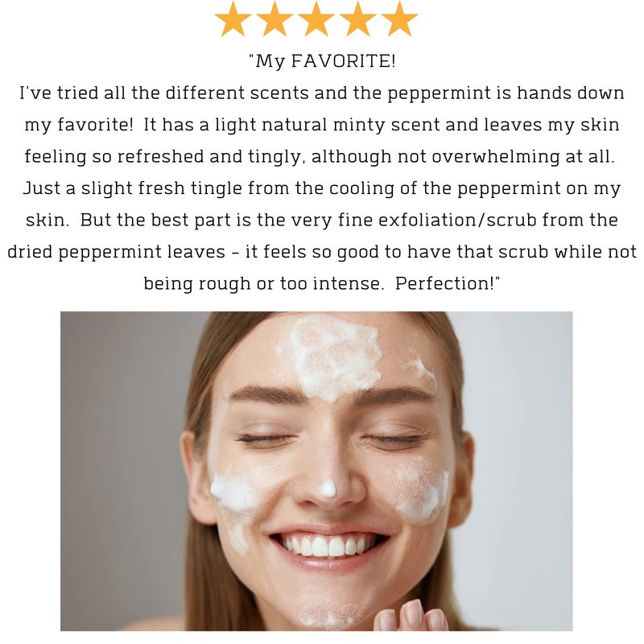Screen dimensions: 644x644
Task: Click the woman's face photo
Action: (x=316, y=471)
